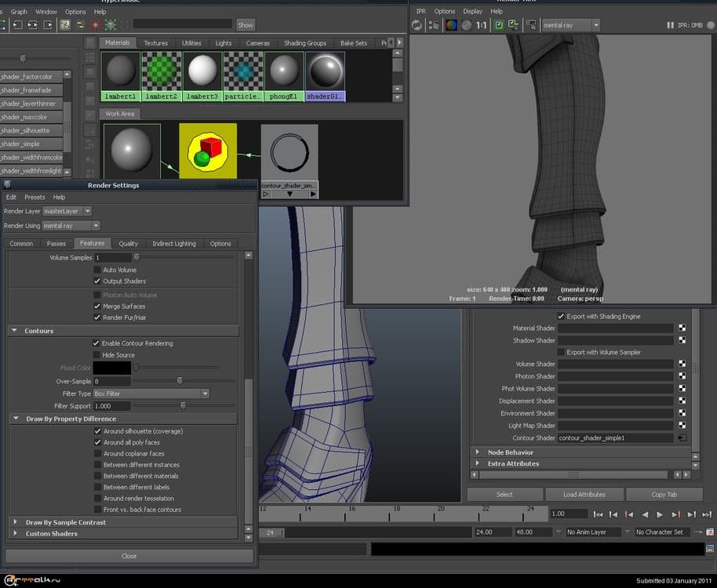Viewport: 717px width, 588px height.
Task: Enable the Hide Source checkbox
Action: click(96, 355)
